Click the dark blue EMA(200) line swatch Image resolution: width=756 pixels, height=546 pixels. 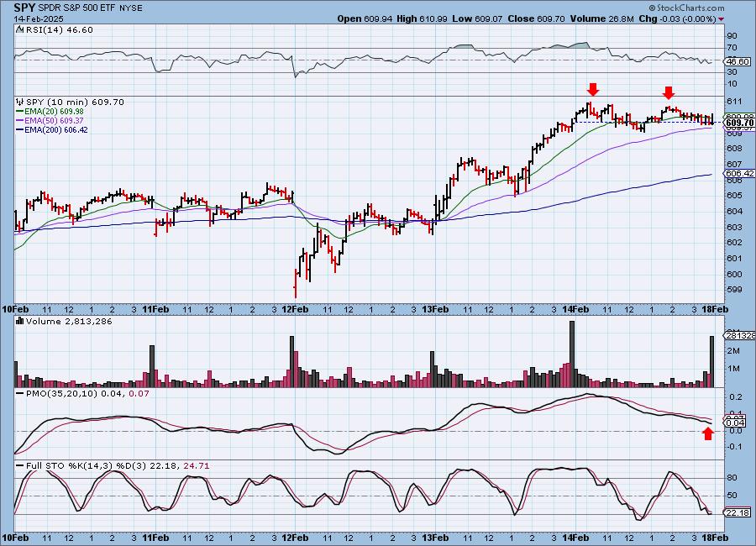click(20, 129)
